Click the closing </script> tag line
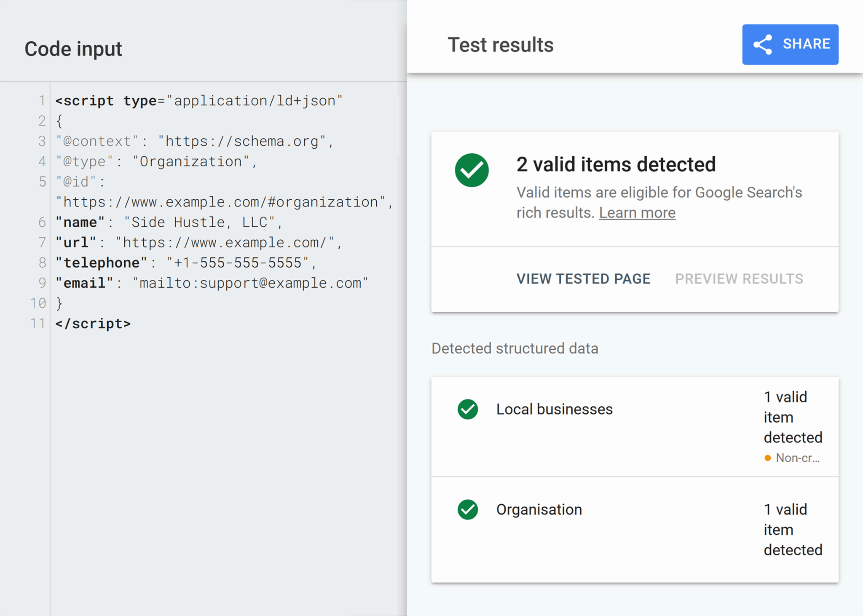The image size is (863, 616). pos(93,323)
